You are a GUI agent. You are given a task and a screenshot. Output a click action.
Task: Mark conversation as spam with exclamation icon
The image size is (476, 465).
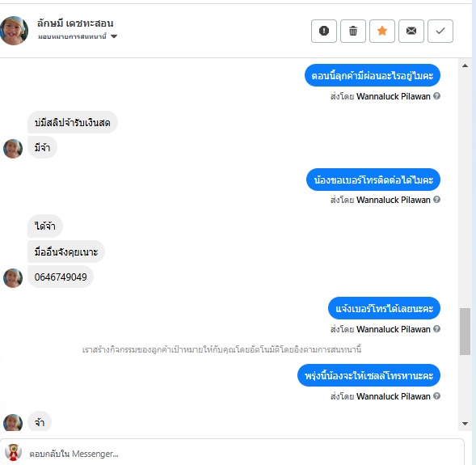coord(323,31)
